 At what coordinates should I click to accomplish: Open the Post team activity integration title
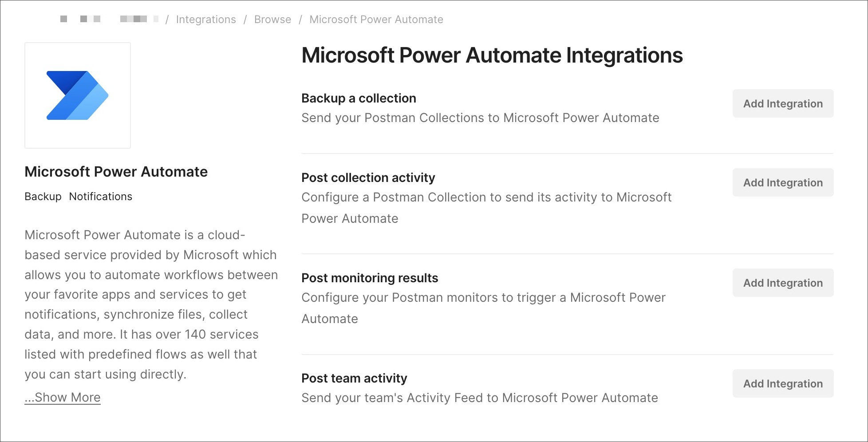[x=354, y=378]
